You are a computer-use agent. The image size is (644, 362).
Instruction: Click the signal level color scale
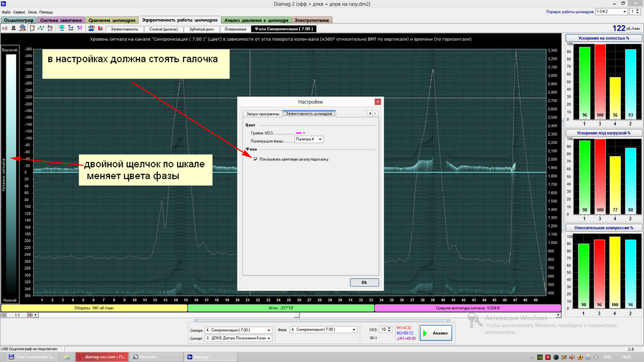(11, 175)
